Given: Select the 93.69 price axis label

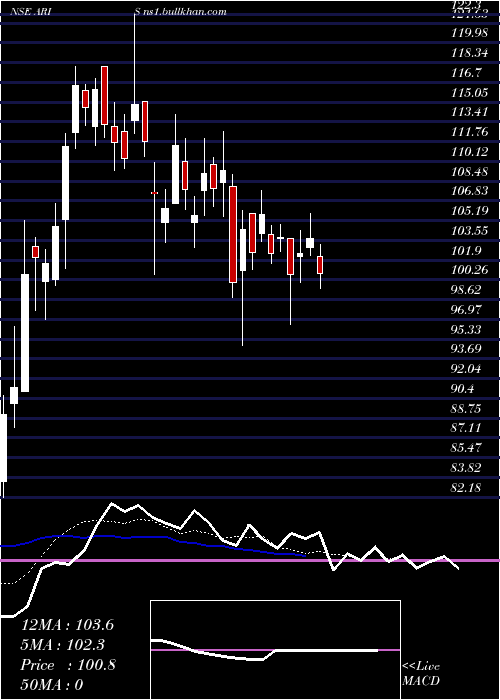Looking at the screenshot, I should pos(467,348).
